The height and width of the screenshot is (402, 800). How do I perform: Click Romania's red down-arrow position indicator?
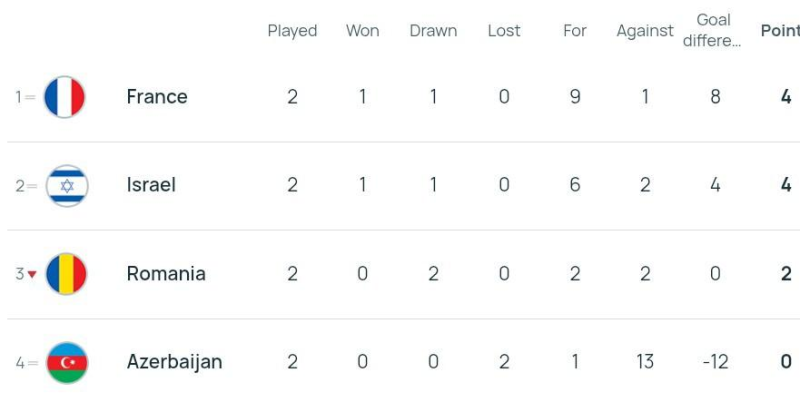coord(32,275)
